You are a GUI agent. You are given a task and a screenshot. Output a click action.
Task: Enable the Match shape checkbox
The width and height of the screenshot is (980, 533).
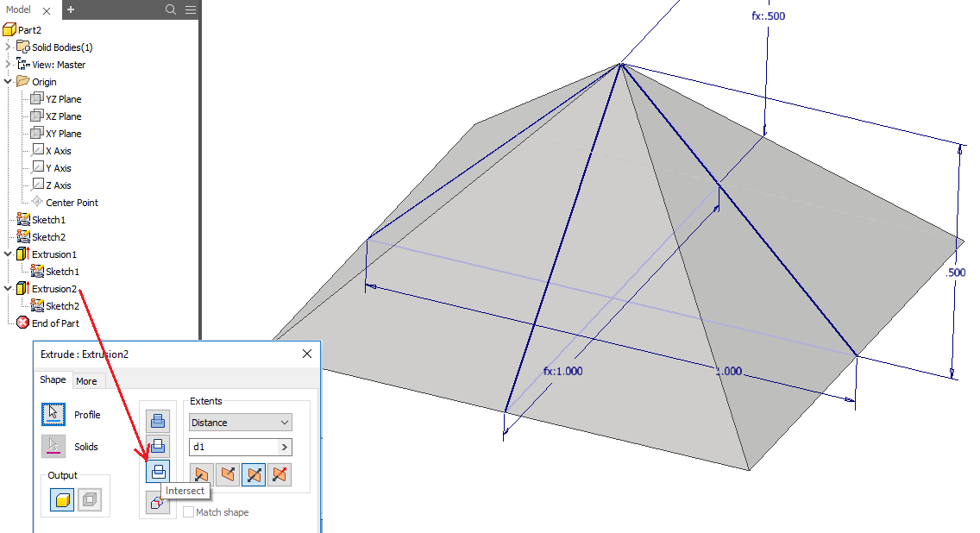[188, 511]
